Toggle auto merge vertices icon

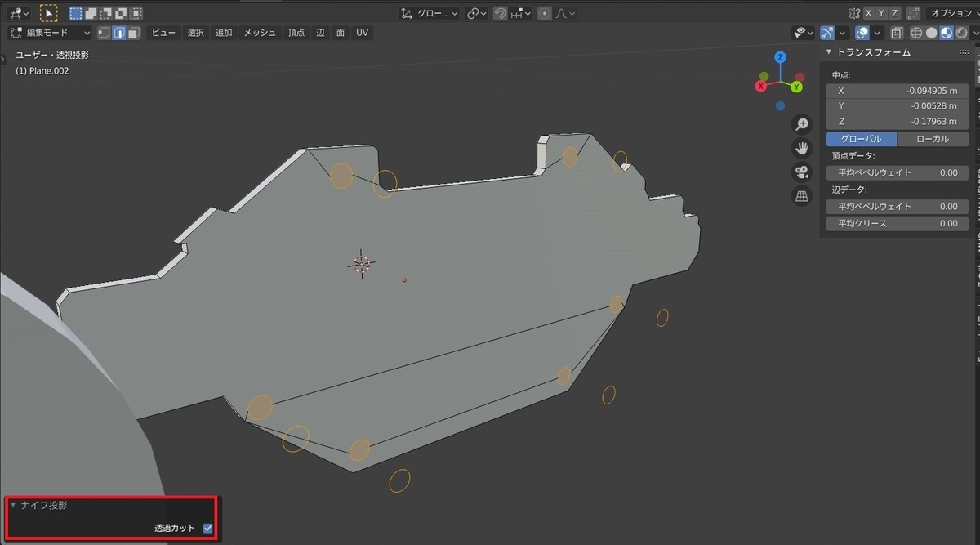click(914, 13)
